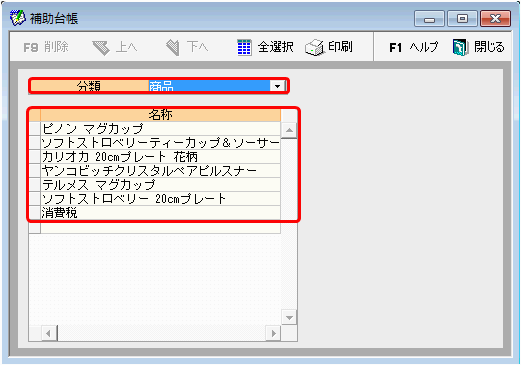Click the empty new-entry row below 消費税

(161, 227)
